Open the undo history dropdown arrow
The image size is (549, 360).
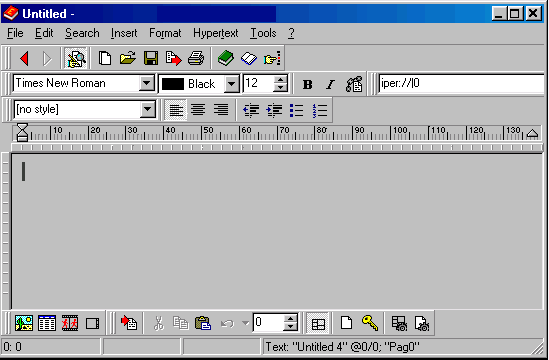pyautogui.click(x=245, y=323)
